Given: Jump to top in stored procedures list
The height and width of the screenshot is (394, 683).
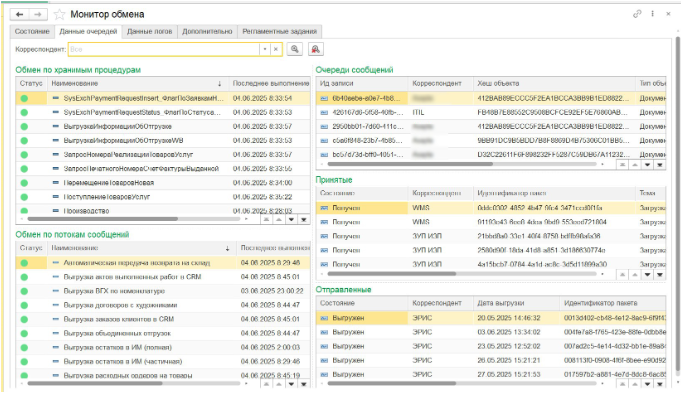Looking at the screenshot, I should (x=266, y=219).
